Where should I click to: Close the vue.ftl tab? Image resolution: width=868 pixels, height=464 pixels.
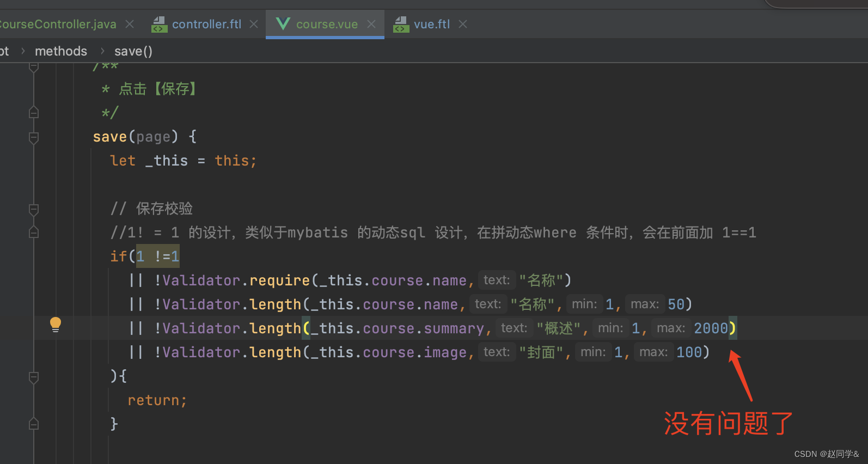(x=463, y=24)
